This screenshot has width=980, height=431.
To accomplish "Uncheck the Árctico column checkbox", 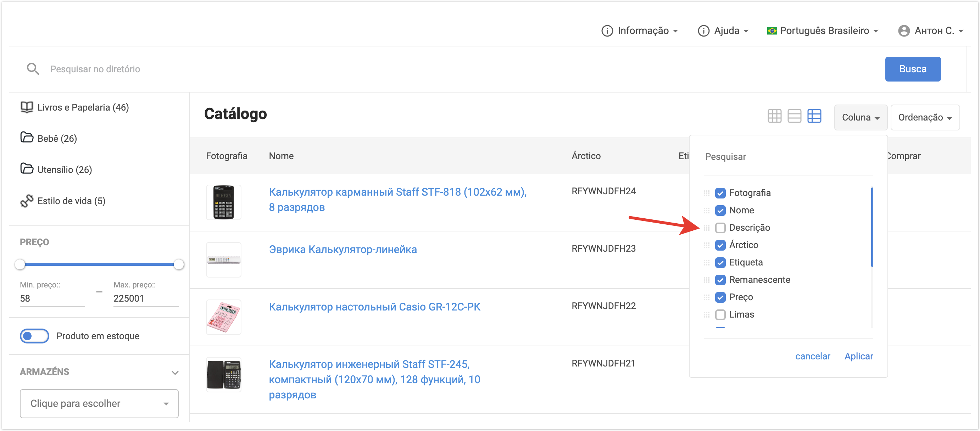I will point(720,245).
